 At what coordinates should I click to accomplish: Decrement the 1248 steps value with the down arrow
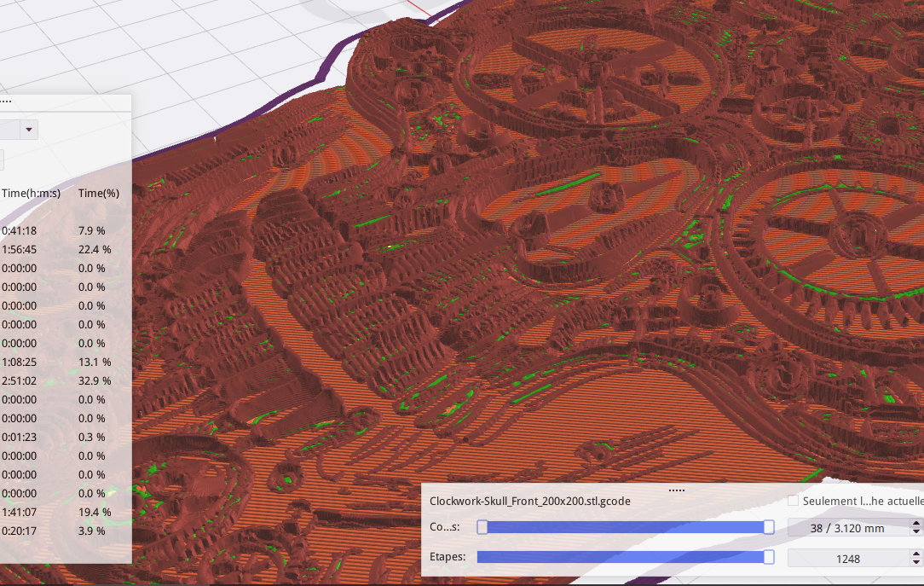tap(917, 563)
